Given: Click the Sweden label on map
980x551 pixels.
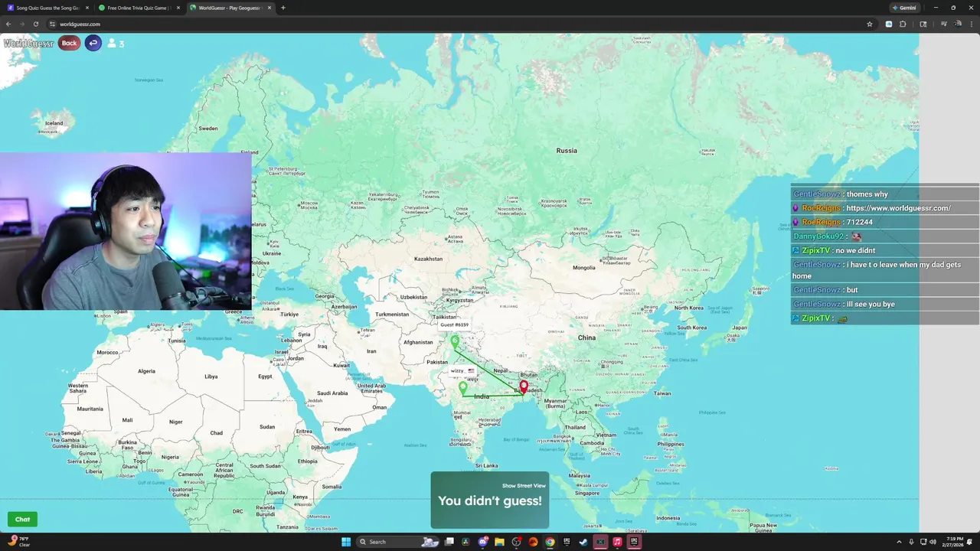Looking at the screenshot, I should tap(208, 129).
